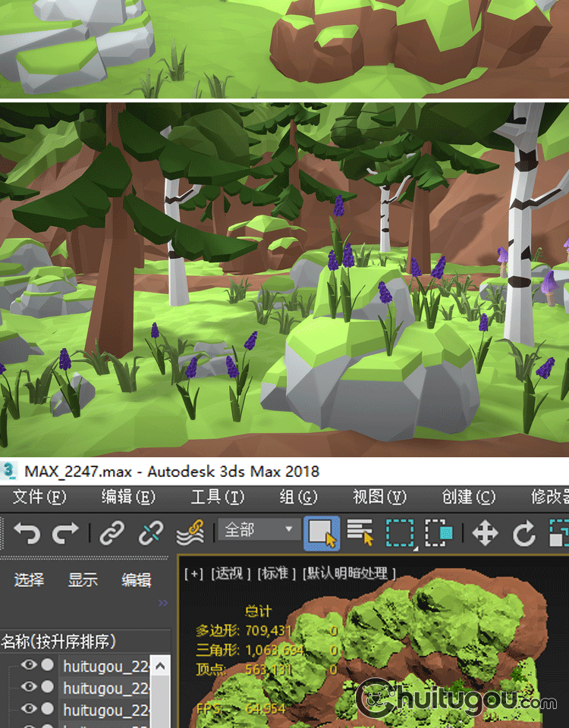Activate the Select Object tool
Viewport: 569px width, 728px height.
321,532
